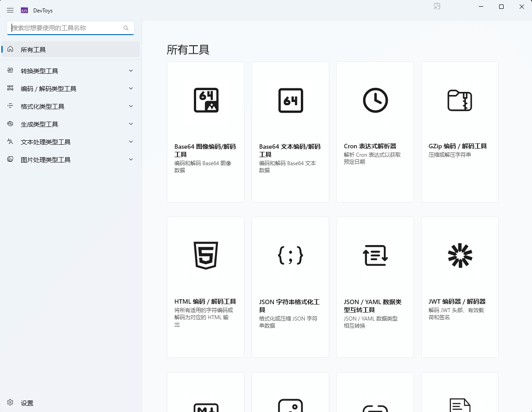Viewport: 532px width, 412px height.
Task: Expand 图片处理类型工具 chevron
Action: pos(131,159)
